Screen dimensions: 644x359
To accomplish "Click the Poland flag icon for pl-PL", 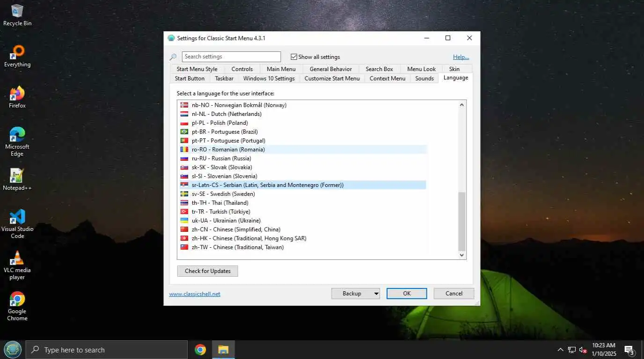I will [184, 123].
